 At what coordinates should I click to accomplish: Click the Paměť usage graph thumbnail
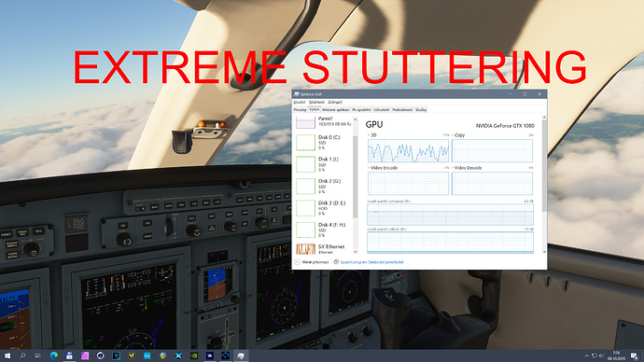point(305,122)
